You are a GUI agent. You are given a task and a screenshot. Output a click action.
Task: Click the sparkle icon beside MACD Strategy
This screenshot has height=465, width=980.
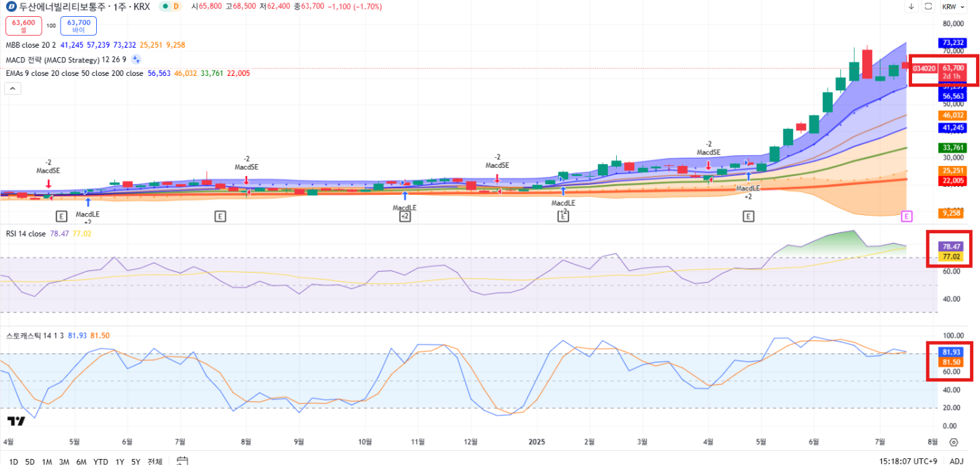point(136,59)
